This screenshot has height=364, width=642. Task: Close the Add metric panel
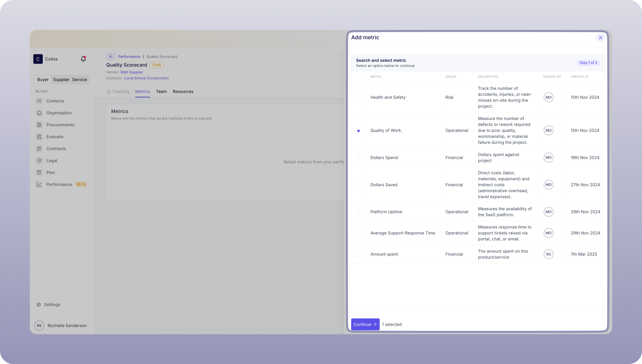pyautogui.click(x=601, y=37)
